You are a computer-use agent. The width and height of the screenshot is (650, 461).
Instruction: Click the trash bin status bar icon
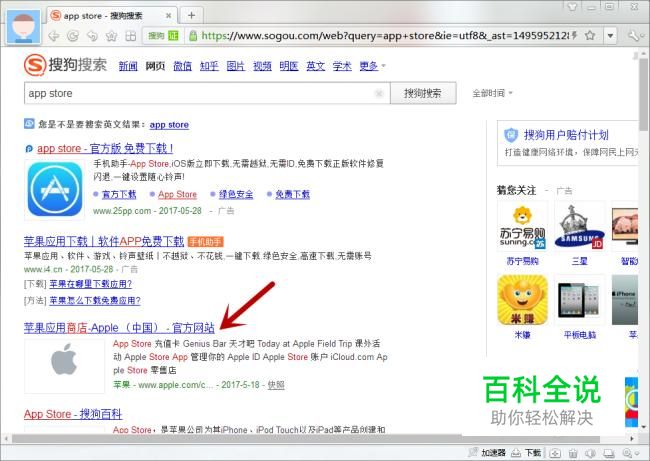[573, 453]
